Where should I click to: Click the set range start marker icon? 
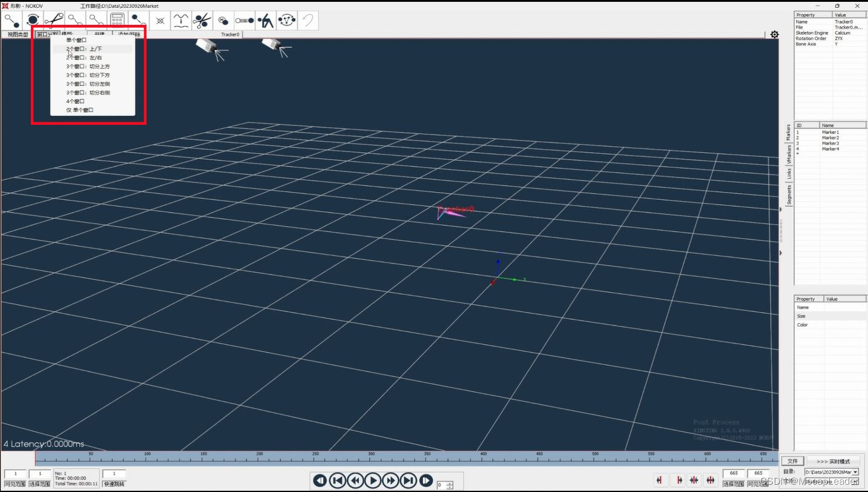(661, 480)
